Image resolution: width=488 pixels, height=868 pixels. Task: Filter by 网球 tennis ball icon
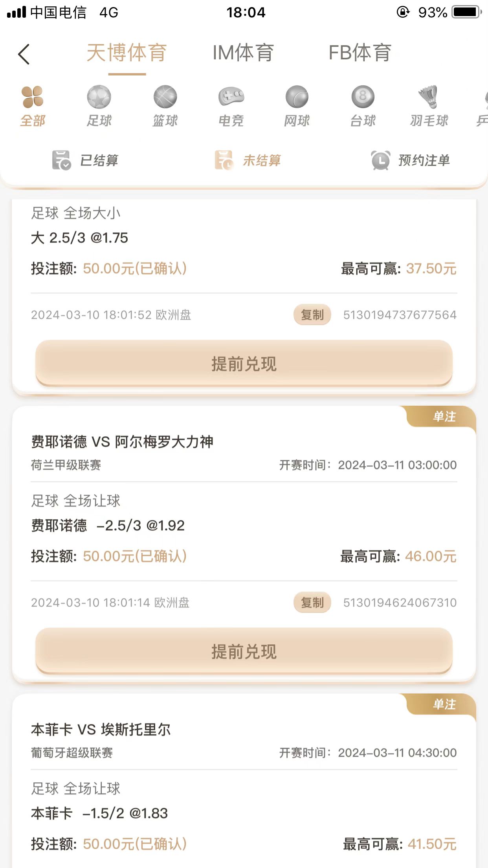297,97
